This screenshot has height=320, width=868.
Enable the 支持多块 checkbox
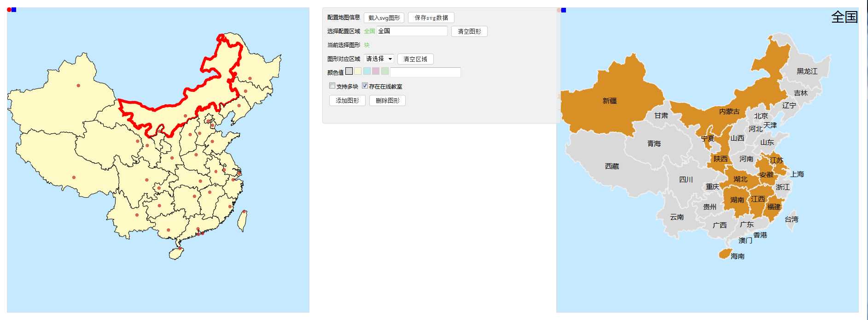click(332, 86)
